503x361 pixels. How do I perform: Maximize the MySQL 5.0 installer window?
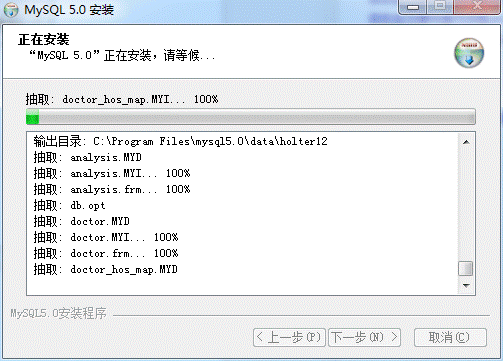(x=440, y=7)
